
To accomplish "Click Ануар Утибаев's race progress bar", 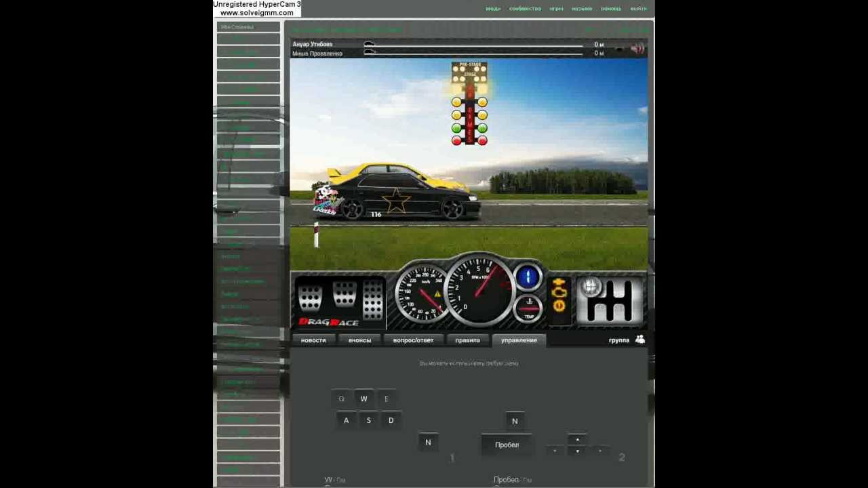I will pos(473,45).
